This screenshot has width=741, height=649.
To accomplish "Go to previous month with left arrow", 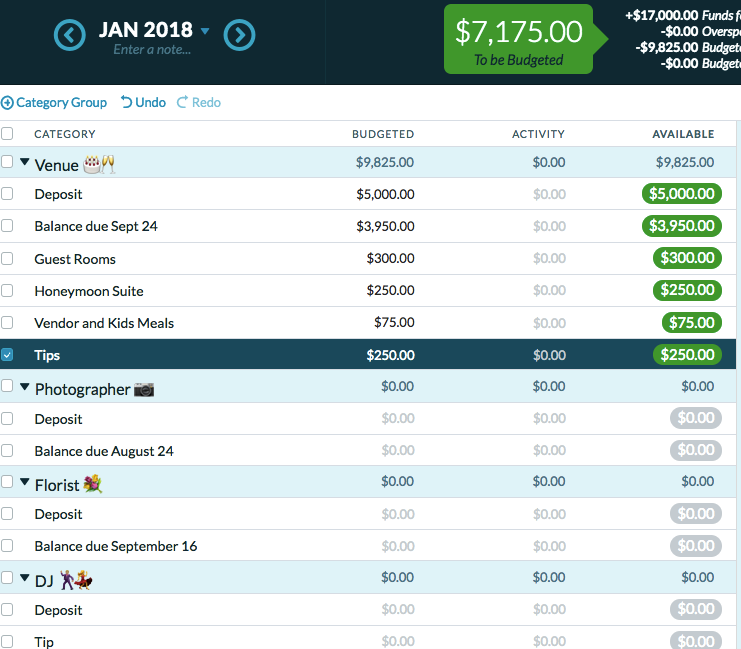I will (x=69, y=36).
